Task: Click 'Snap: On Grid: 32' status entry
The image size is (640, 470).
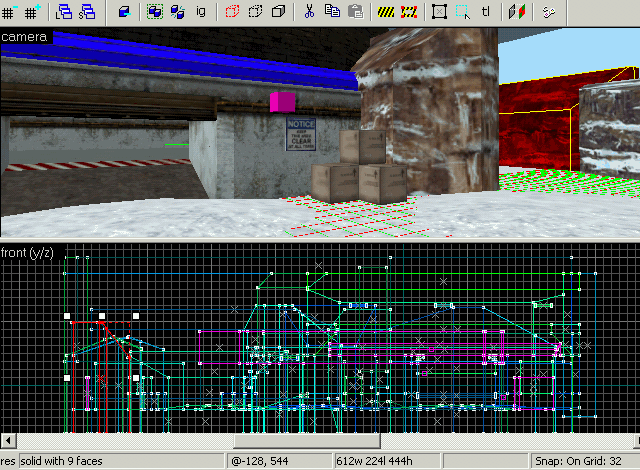Action: [x=578, y=461]
